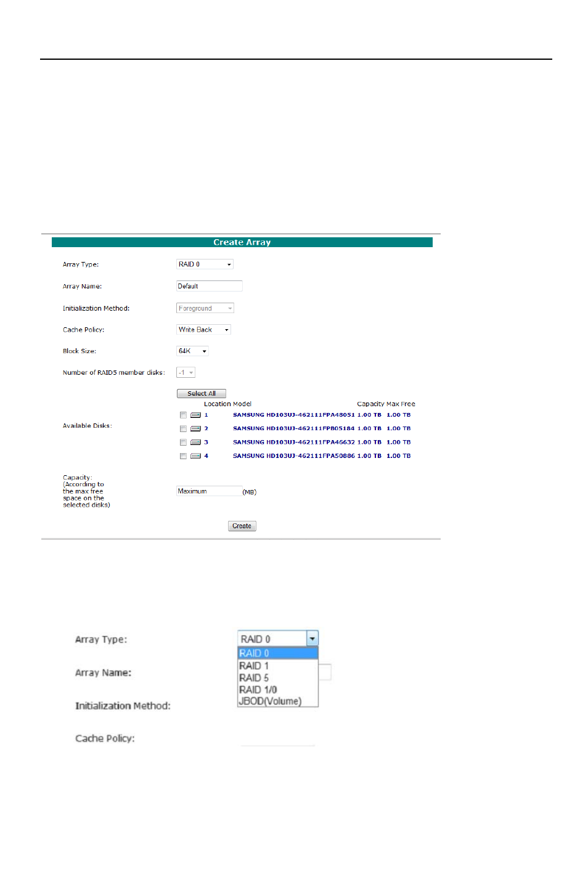
Task: Click the Capacity field showing Maximum
Action: [x=210, y=491]
